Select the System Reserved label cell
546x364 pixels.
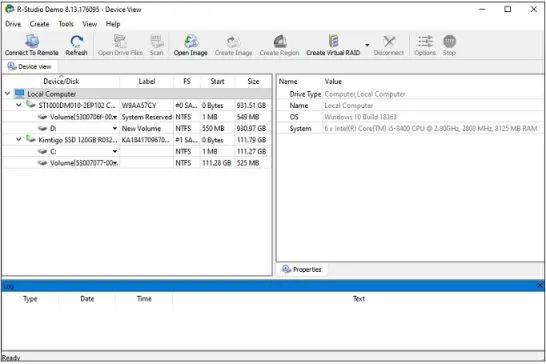coord(147,117)
